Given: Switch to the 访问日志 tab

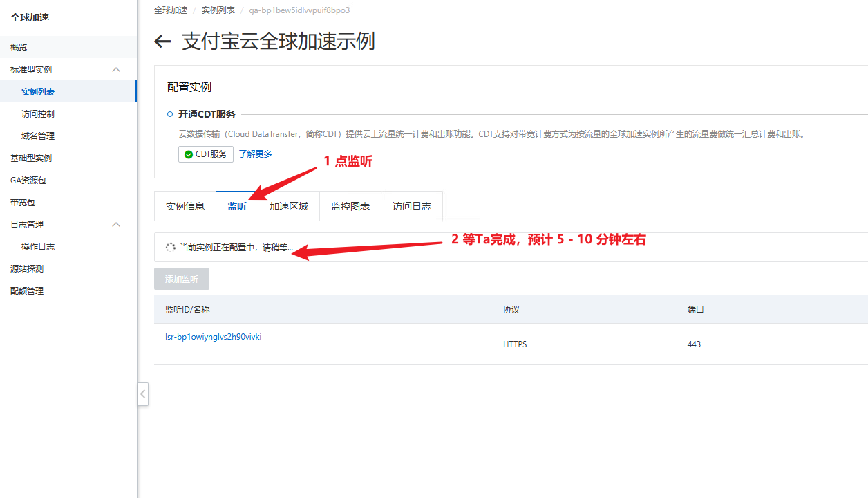Looking at the screenshot, I should coord(412,206).
